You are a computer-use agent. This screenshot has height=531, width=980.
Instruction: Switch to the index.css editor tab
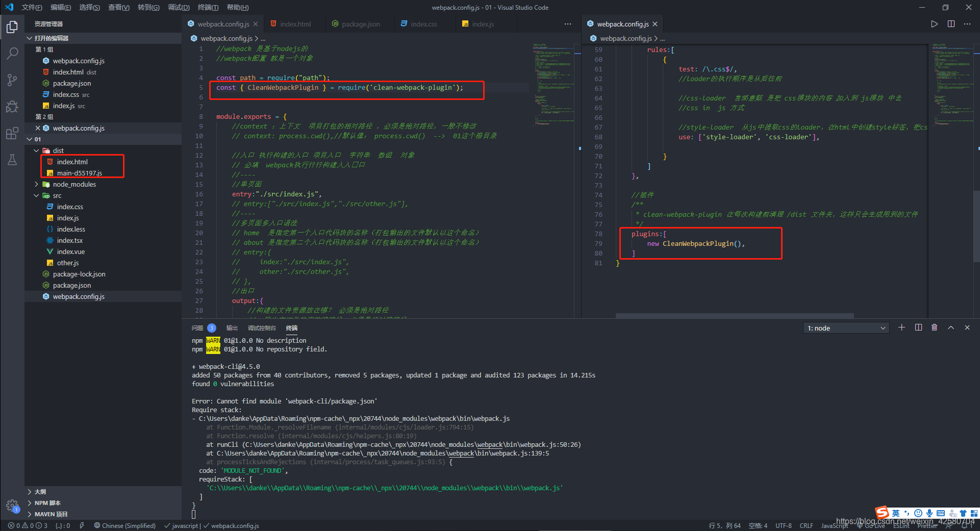[424, 24]
